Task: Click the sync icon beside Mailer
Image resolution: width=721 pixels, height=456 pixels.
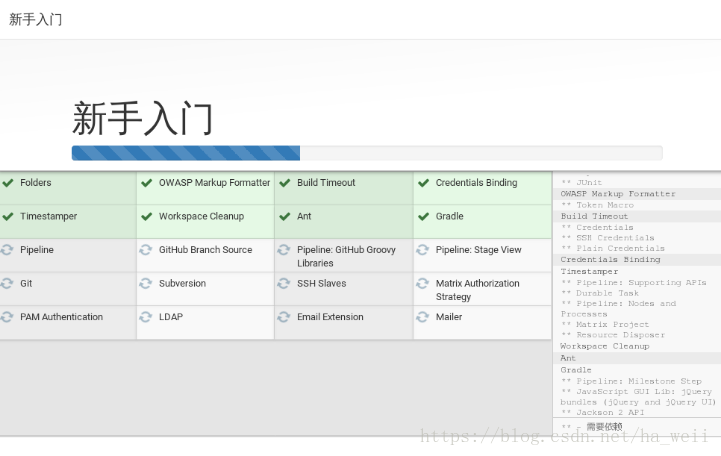Action: click(x=423, y=317)
